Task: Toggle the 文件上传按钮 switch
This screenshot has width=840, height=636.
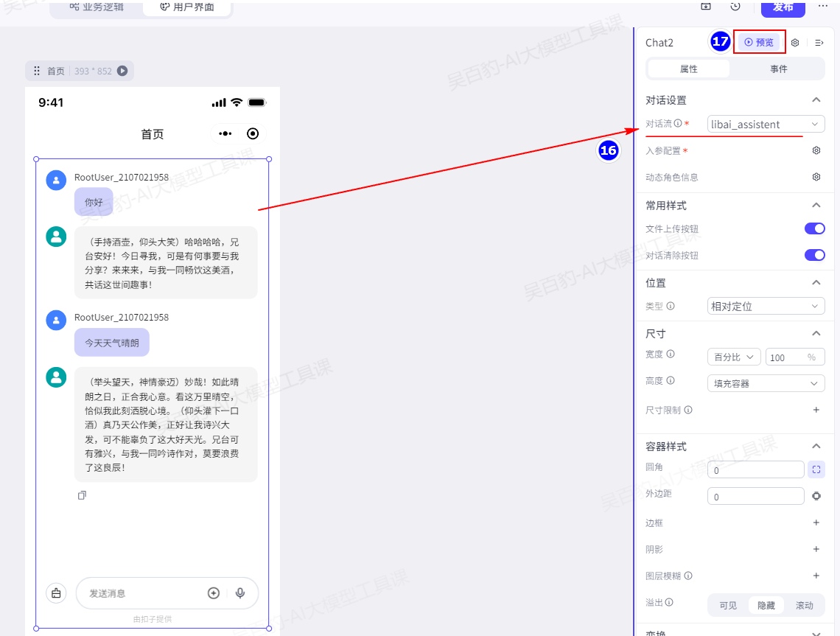Action: click(814, 228)
